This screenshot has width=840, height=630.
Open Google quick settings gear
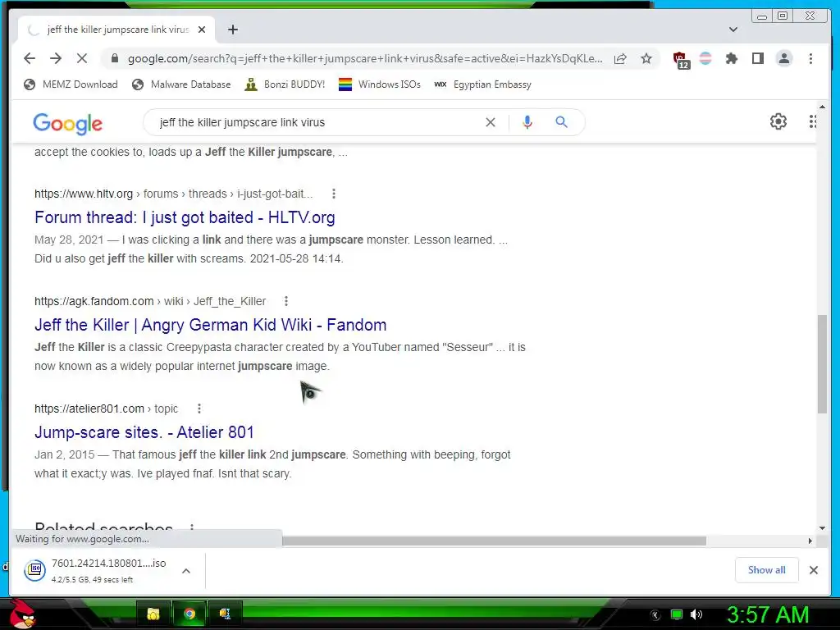[778, 121]
